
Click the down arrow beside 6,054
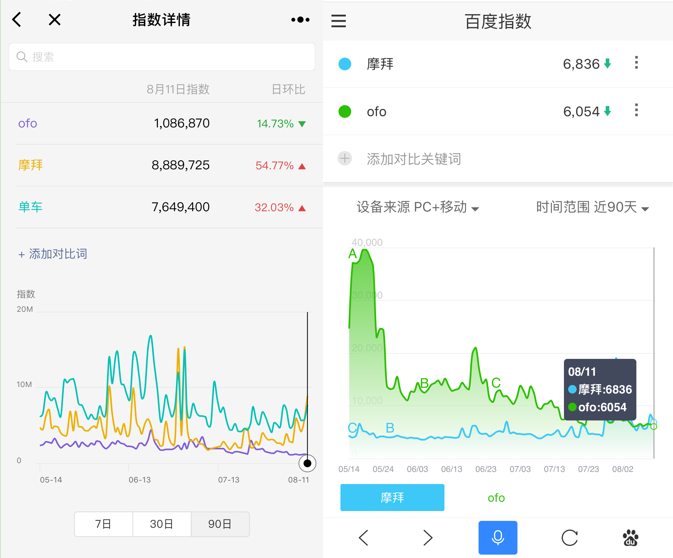[x=607, y=112]
